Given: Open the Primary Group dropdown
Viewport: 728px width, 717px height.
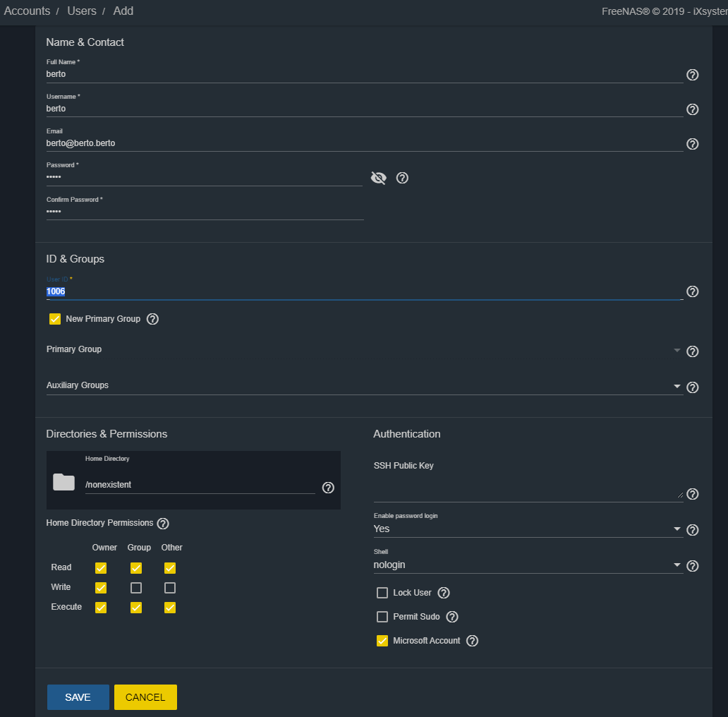Looking at the screenshot, I should pyautogui.click(x=365, y=349).
